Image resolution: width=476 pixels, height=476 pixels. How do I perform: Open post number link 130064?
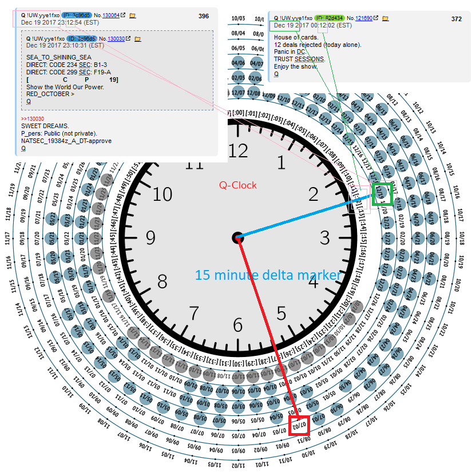111,15
